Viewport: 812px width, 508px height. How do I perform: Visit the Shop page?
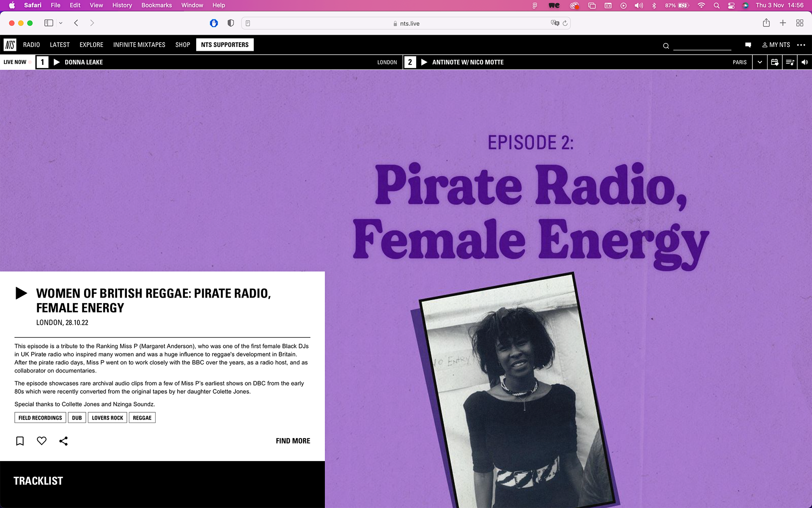pos(183,45)
